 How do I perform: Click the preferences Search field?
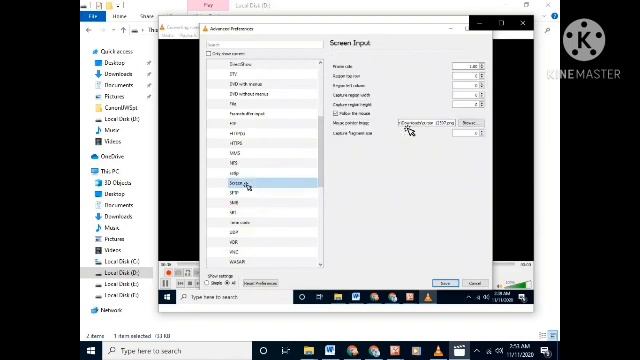click(x=264, y=44)
